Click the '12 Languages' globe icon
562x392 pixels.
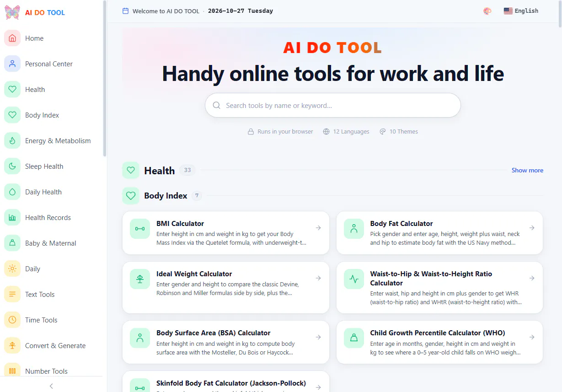pos(326,132)
